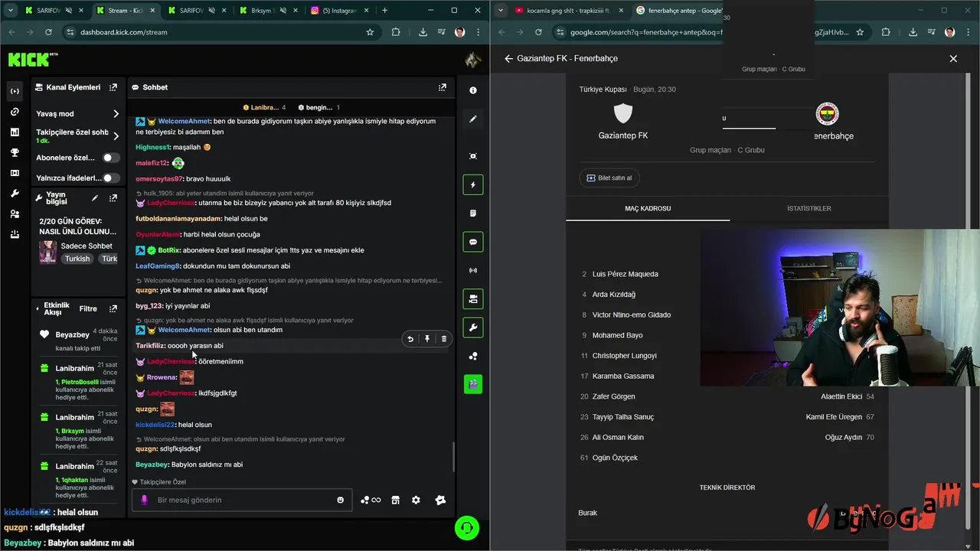The image size is (980, 551).
Task: Toggle Abonelere özel chat mode
Action: 112,158
